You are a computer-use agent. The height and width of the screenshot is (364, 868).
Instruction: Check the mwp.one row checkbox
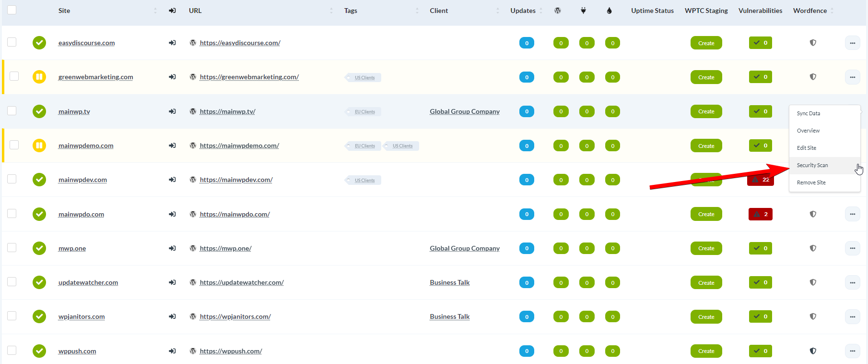pyautogui.click(x=12, y=248)
